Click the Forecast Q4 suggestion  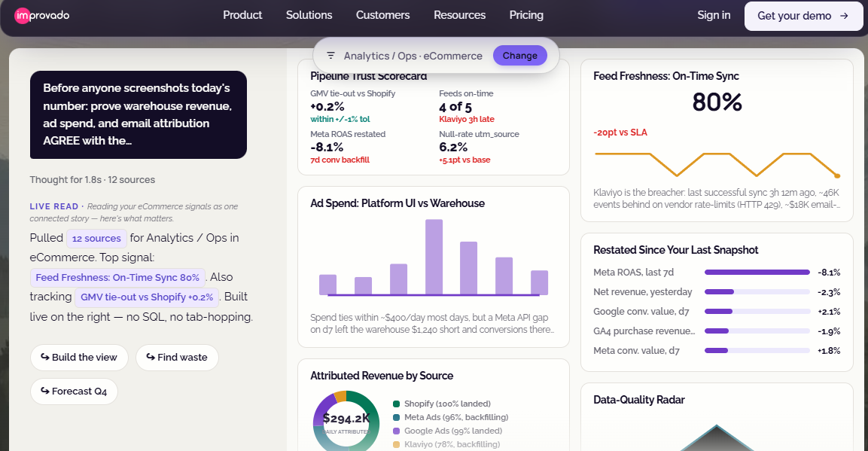pyautogui.click(x=75, y=392)
